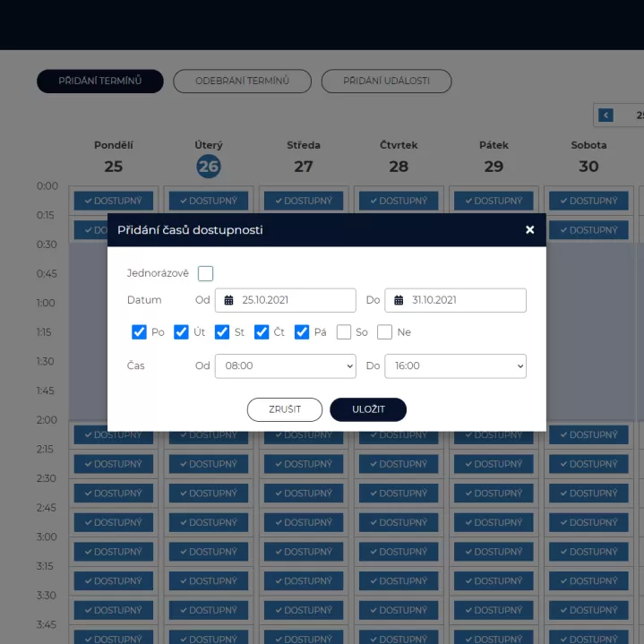Open the end time dropdown showing 16:00
644x644 pixels.
click(x=455, y=365)
